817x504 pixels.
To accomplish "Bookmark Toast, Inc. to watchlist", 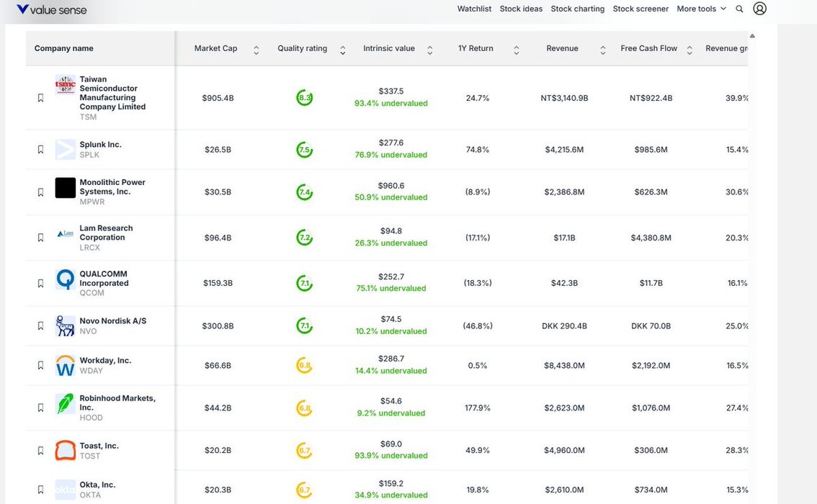I will point(40,451).
